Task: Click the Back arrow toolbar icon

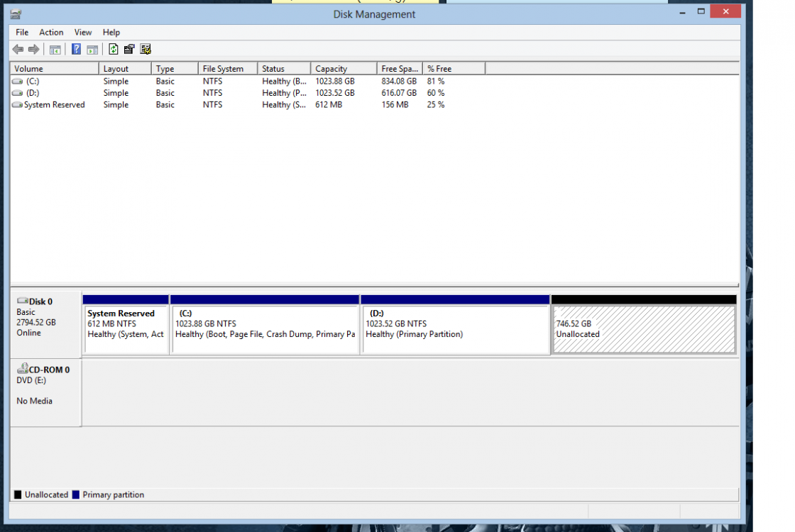Action: tap(18, 49)
